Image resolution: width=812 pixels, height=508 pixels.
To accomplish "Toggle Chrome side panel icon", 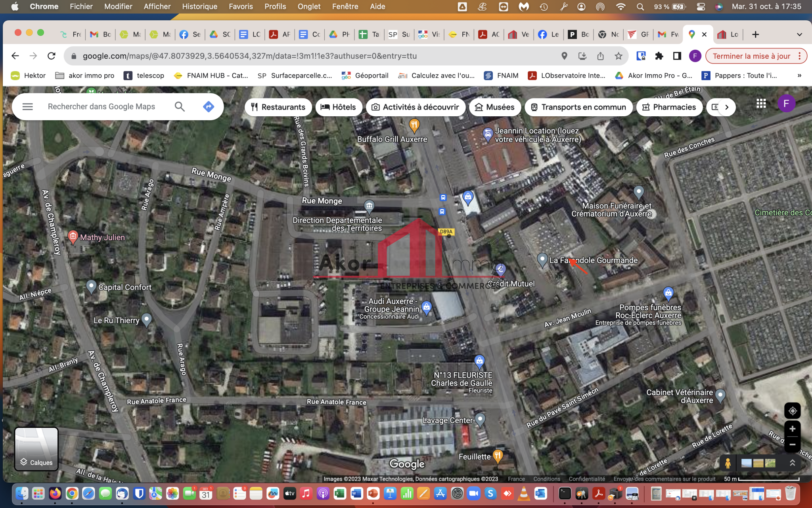I will click(x=677, y=56).
